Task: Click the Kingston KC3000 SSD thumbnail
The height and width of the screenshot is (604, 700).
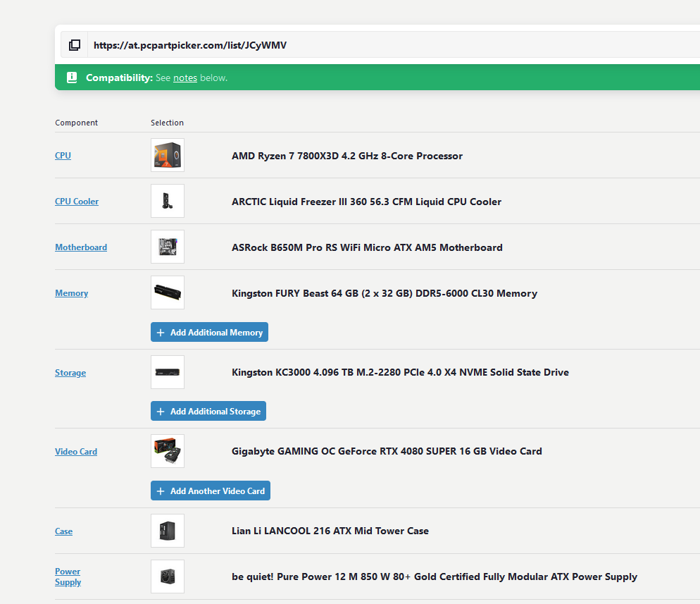Action: [168, 372]
